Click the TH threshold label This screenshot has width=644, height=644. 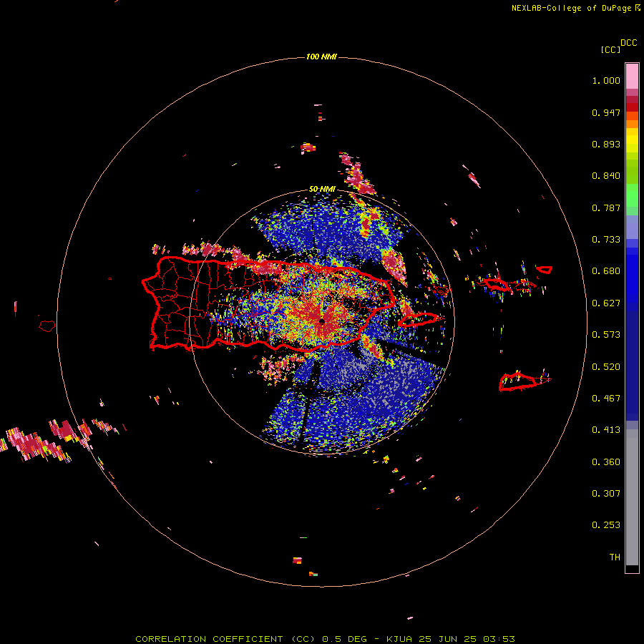[615, 557]
